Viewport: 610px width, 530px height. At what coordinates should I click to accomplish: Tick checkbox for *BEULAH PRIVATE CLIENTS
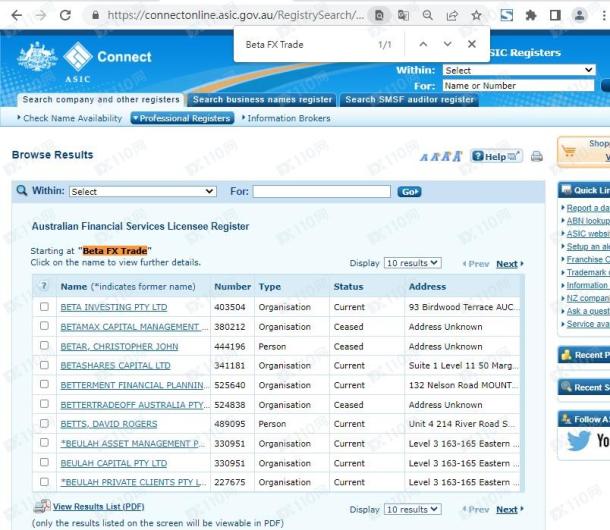[x=44, y=482]
